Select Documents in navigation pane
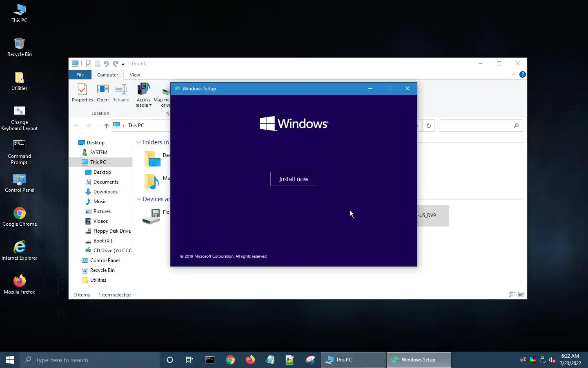Image resolution: width=588 pixels, height=368 pixels. [x=106, y=182]
